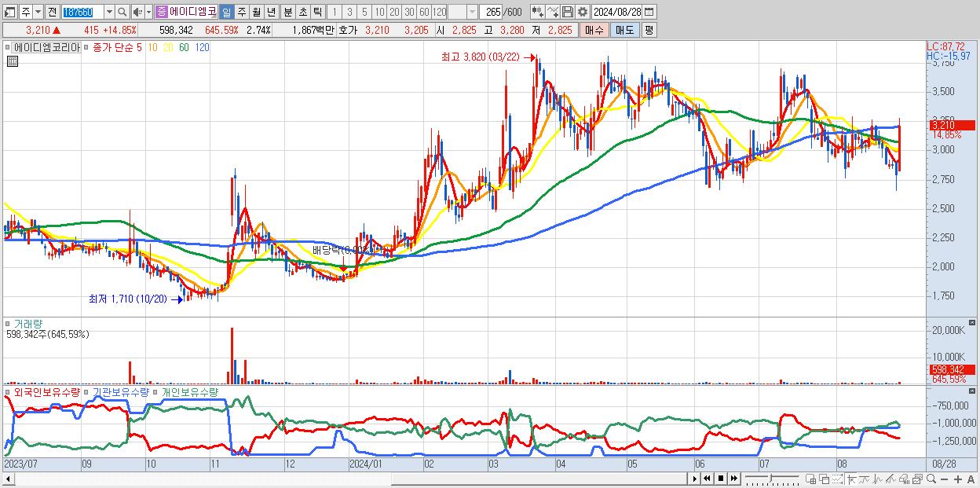Click the speaker sound icon
The width and height of the screenshot is (980, 488).
(137, 12)
